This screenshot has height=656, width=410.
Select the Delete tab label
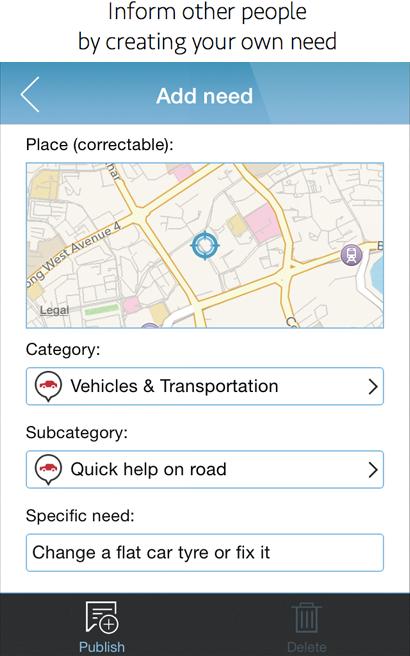pos(307,647)
